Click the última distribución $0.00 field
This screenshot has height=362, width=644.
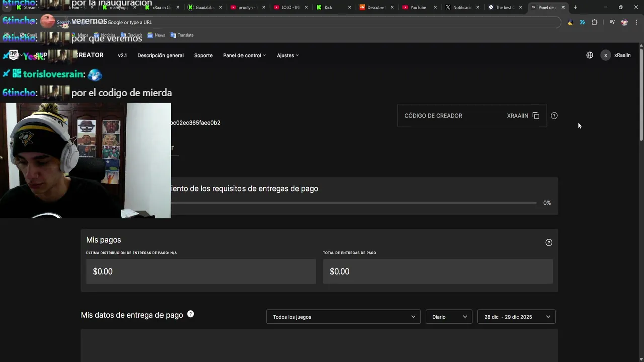pos(201,271)
